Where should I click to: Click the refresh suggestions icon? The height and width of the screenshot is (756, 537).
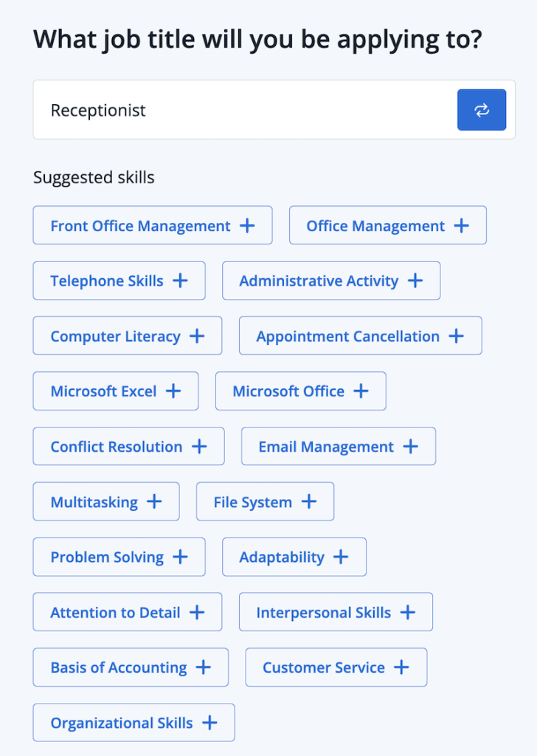(482, 109)
